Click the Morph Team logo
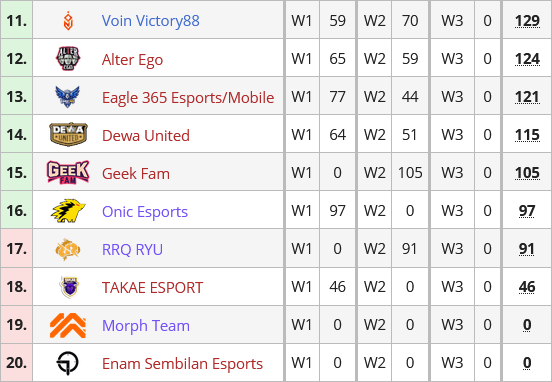This screenshot has width=552, height=382. [68, 325]
